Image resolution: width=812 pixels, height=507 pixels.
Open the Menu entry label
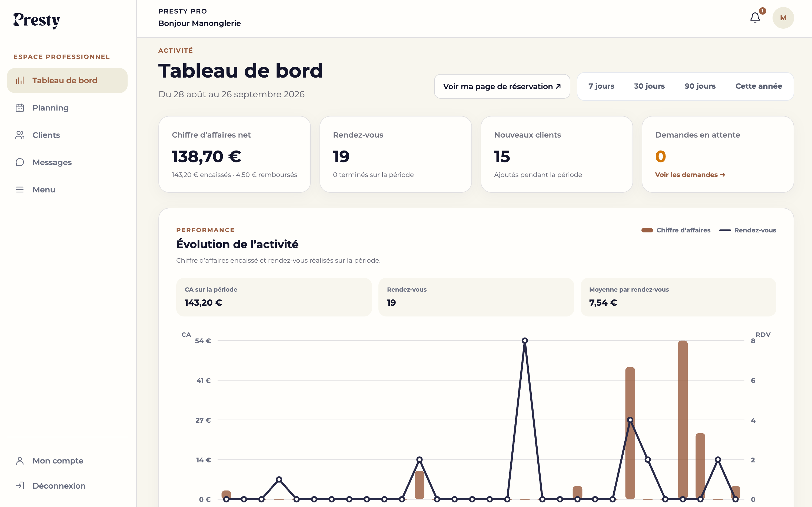[x=44, y=190]
